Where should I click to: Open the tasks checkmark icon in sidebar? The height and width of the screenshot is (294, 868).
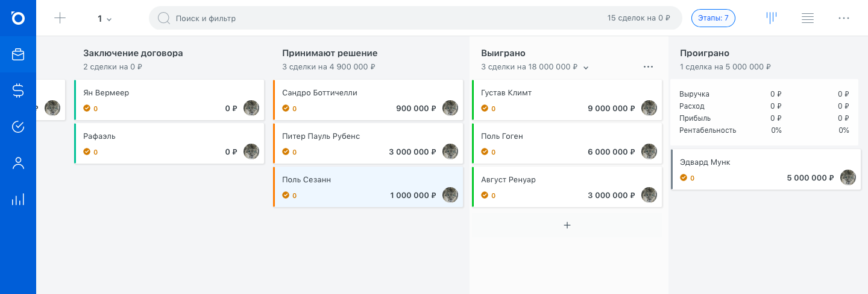coord(18,127)
